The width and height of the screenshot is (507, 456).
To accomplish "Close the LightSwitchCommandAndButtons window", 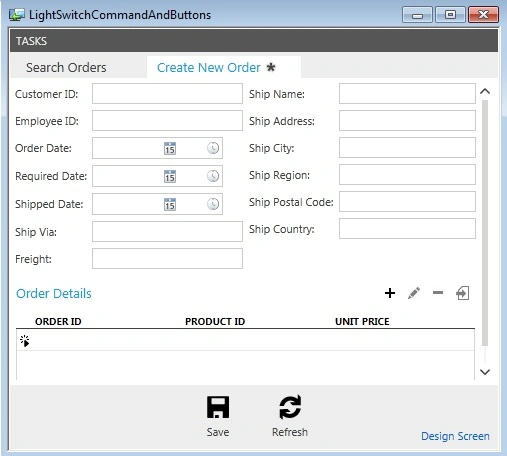I will 483,15.
